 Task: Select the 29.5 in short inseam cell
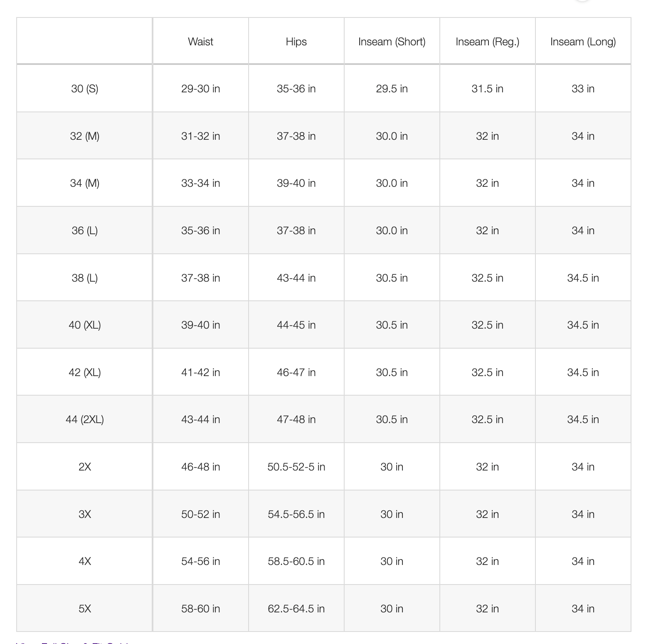point(392,89)
